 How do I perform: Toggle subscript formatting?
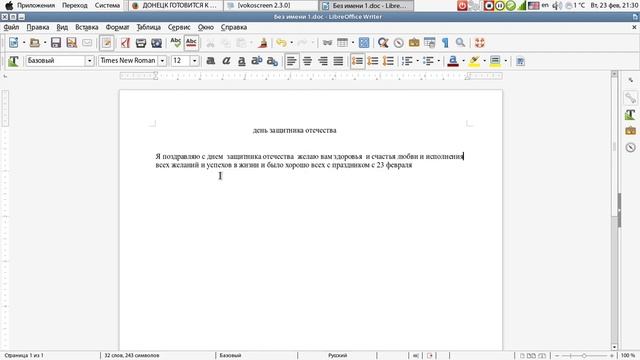pyautogui.click(x=272, y=61)
